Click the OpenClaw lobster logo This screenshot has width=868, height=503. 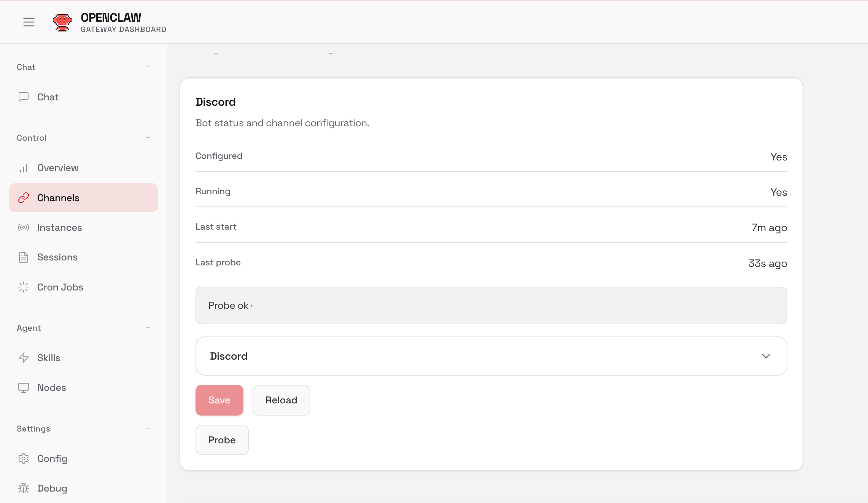(x=62, y=22)
